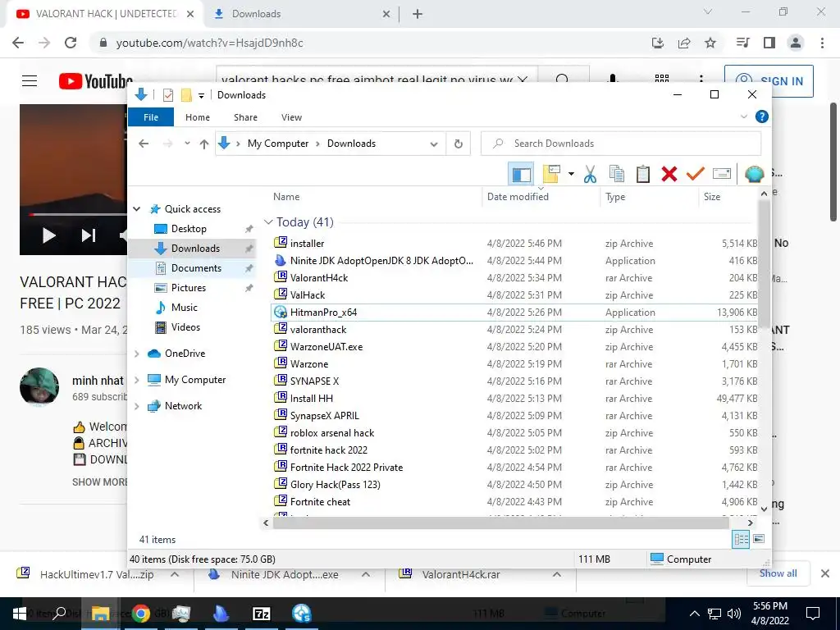Select the roblox arsenal hack file
Viewport: 840px width, 630px height.
(514, 433)
